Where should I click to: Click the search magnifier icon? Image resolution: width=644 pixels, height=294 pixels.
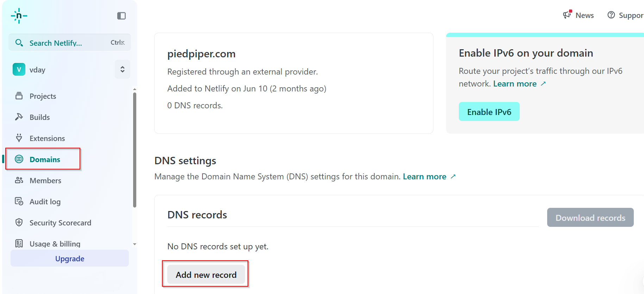[19, 43]
